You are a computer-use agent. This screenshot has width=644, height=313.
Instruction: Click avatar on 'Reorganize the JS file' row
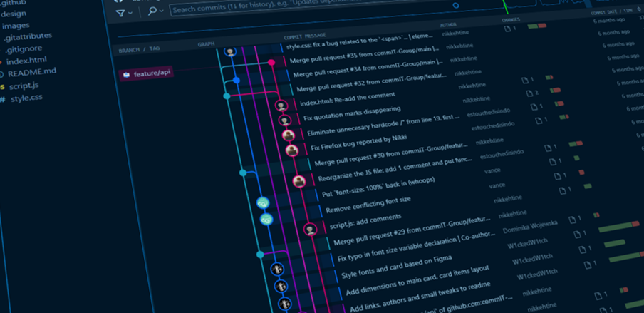tap(299, 181)
